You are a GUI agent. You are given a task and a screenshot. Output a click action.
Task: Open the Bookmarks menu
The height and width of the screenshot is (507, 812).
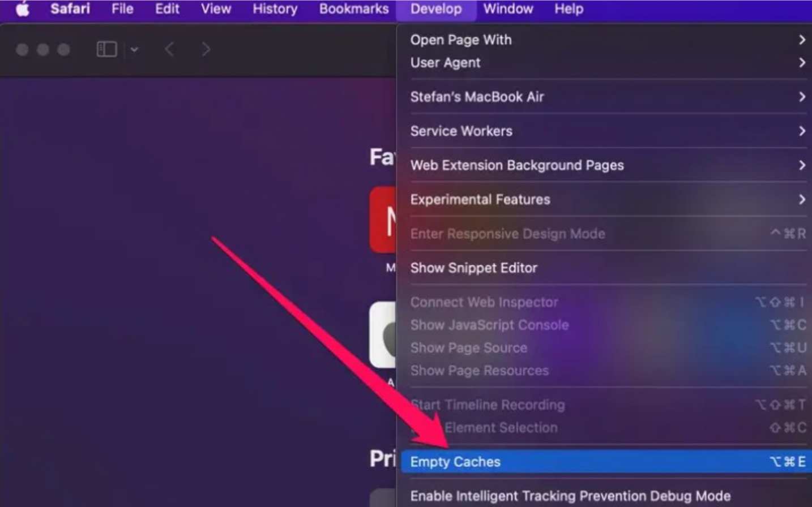tap(354, 9)
